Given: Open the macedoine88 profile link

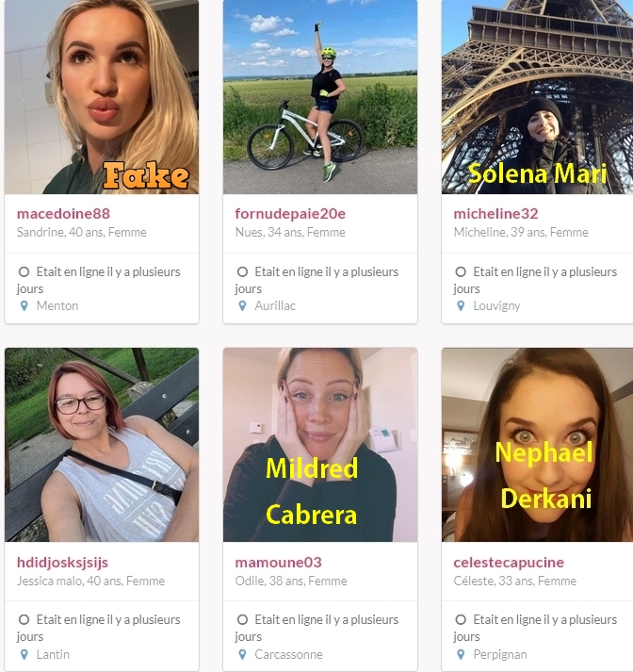Looking at the screenshot, I should pyautogui.click(x=63, y=213).
